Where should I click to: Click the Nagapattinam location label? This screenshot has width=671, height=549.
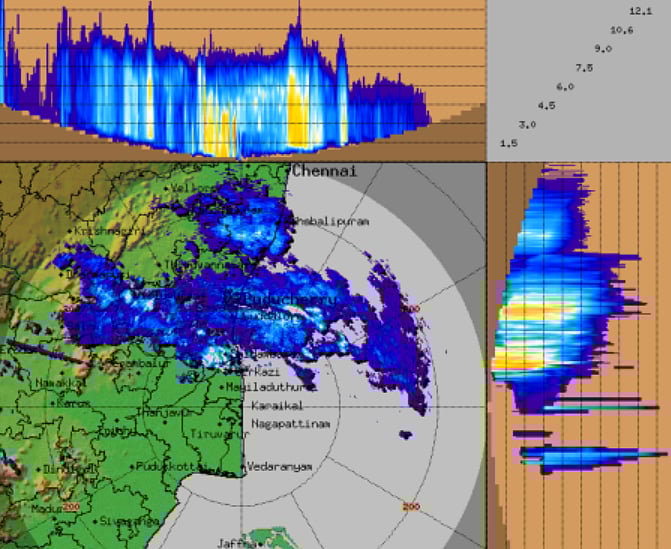[290, 424]
